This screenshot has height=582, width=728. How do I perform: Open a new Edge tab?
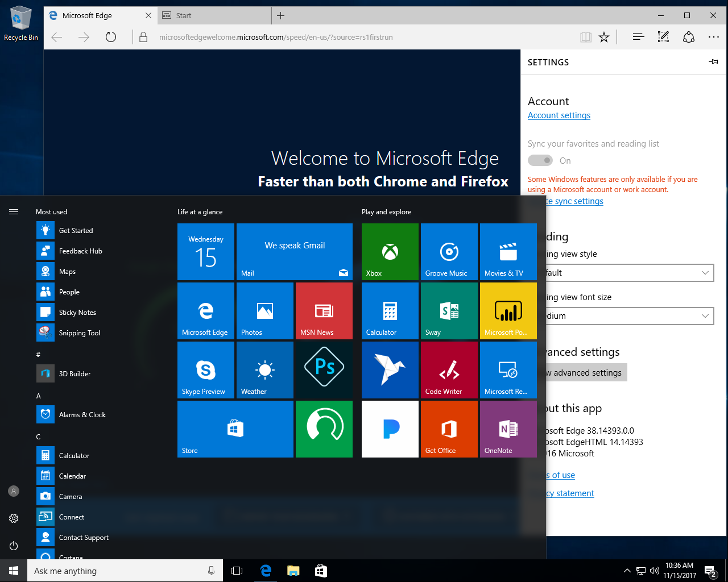pyautogui.click(x=280, y=15)
